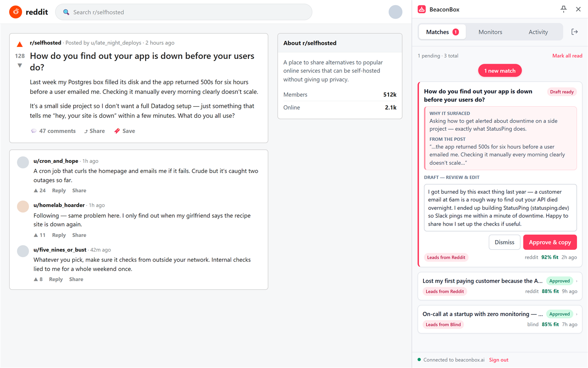
Task: Click the user avatar in Reddit header
Action: click(x=396, y=12)
